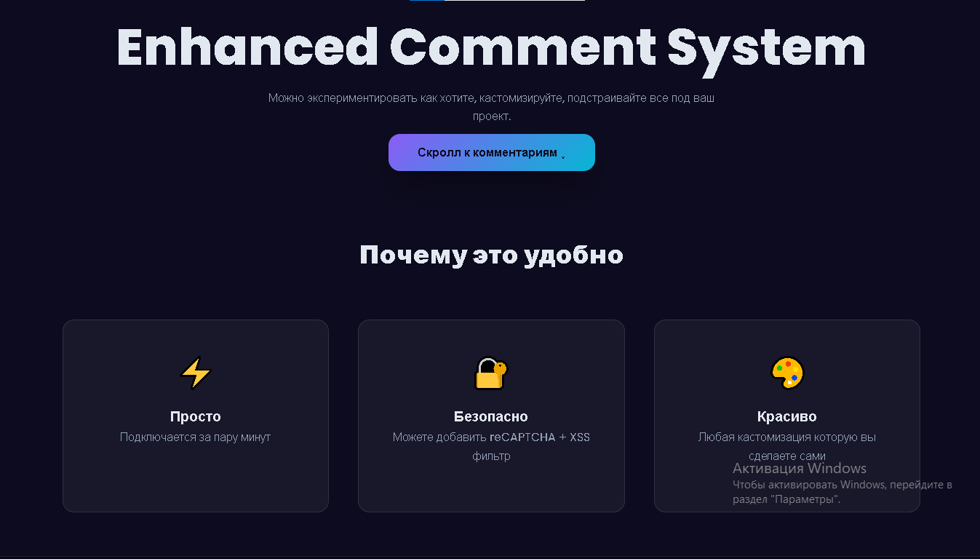Click the subtitle starting 'Можно экспериментировать как хотите'
This screenshot has height=559, width=980.
[491, 107]
